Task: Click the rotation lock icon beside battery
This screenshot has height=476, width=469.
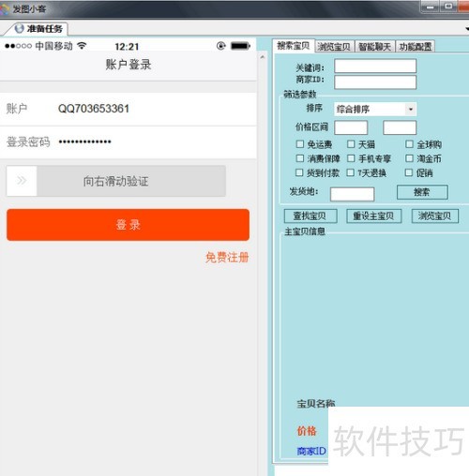Action: click(221, 46)
